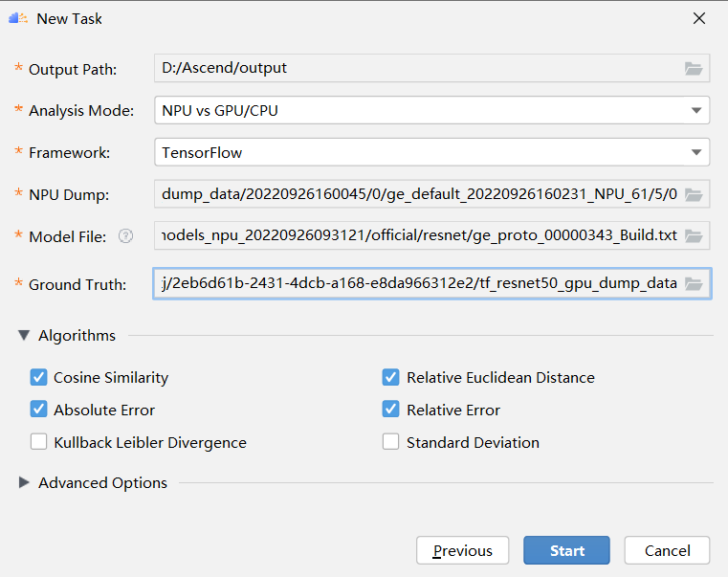728x577 pixels.
Task: Click the New Task window app icon
Action: pos(17,18)
